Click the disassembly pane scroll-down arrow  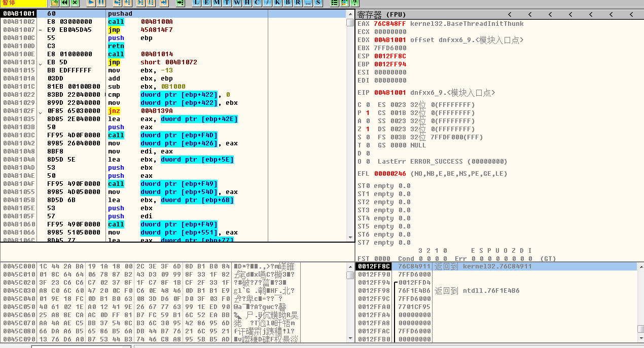(350, 237)
